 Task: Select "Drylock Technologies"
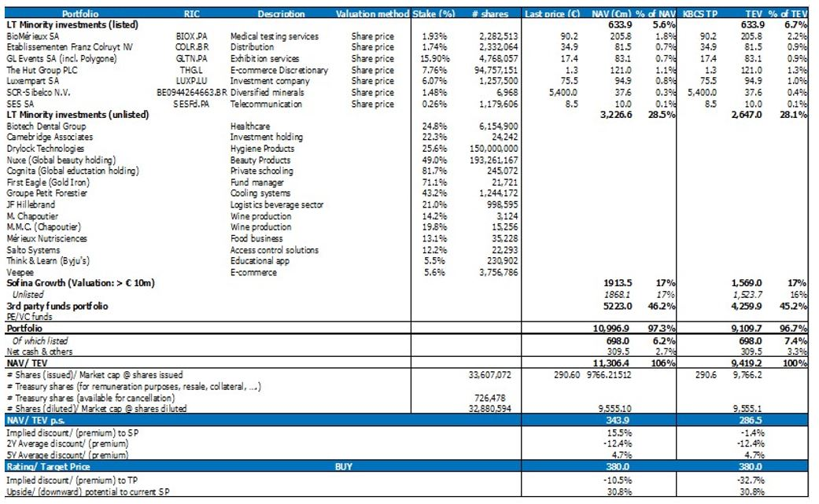pos(45,149)
